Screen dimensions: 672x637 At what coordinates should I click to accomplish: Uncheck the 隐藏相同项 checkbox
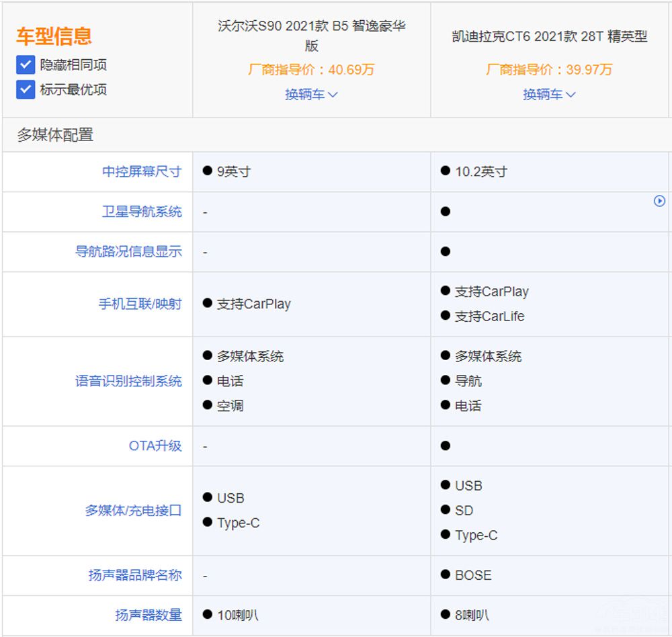pos(26,65)
